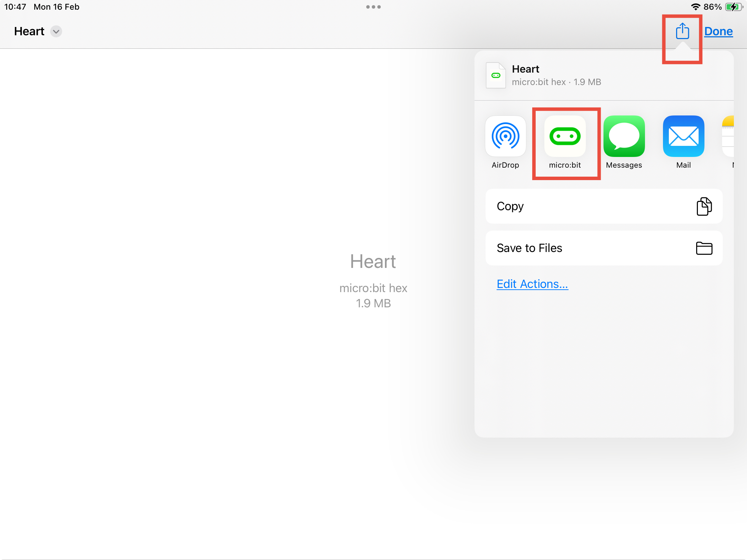
Task: Tap the Heart file name in share header
Action: [525, 69]
